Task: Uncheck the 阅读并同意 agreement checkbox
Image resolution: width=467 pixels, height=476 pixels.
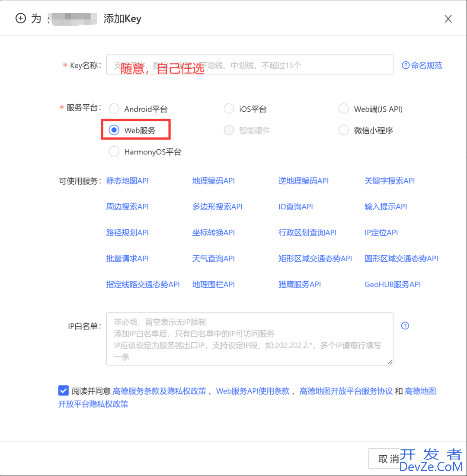Action: pos(64,390)
